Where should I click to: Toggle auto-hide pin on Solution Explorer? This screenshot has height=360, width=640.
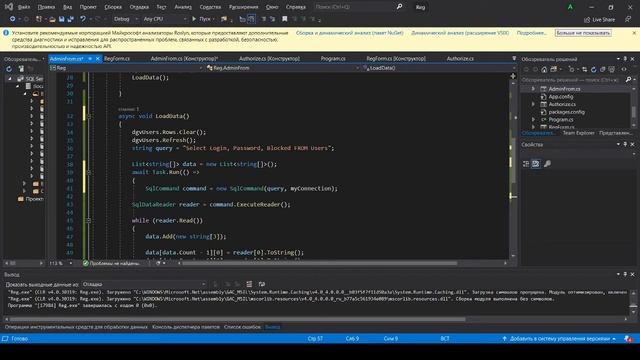coord(625,59)
